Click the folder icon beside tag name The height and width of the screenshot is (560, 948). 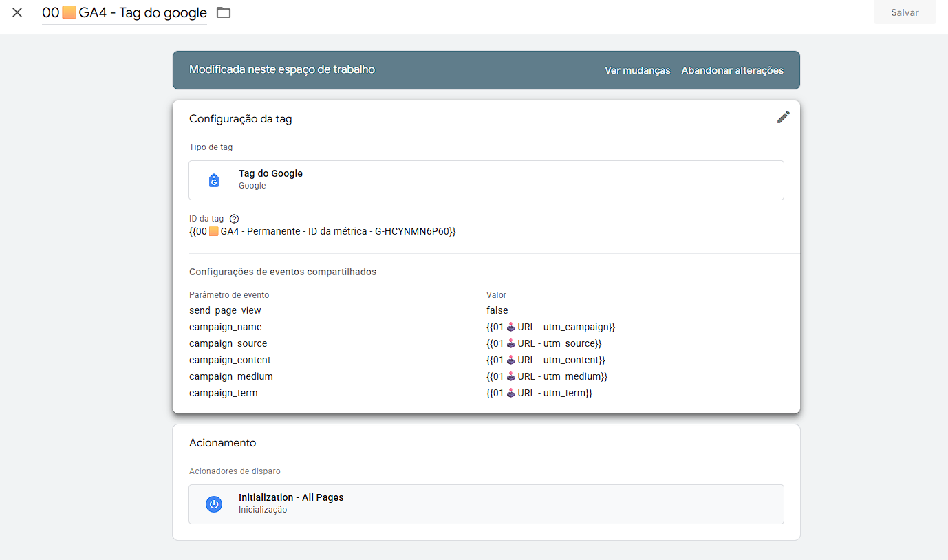point(224,12)
